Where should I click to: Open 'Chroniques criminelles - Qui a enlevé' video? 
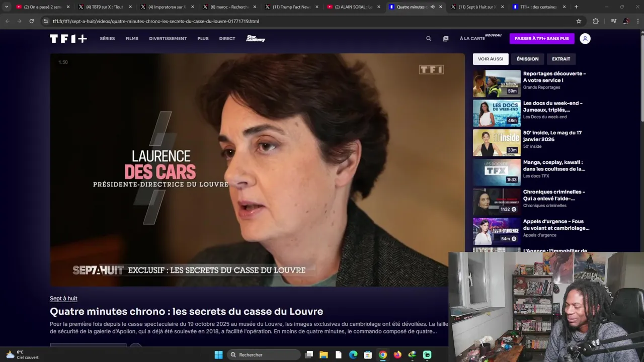(554, 195)
